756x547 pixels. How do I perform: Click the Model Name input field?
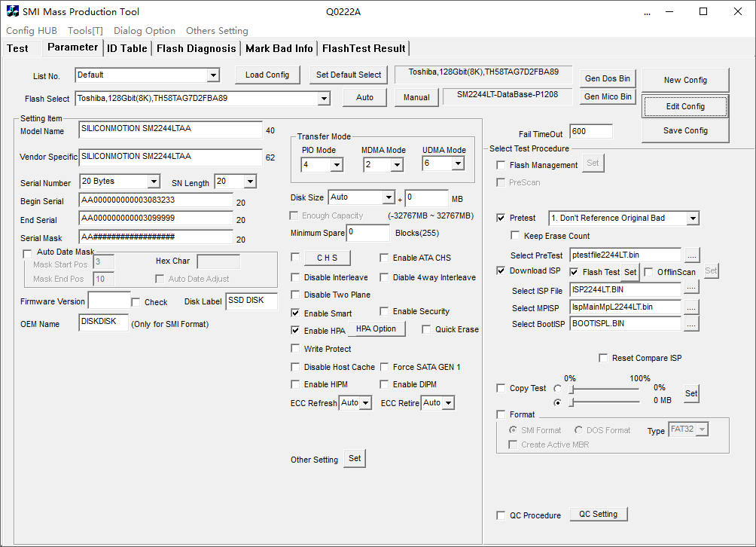click(x=170, y=129)
